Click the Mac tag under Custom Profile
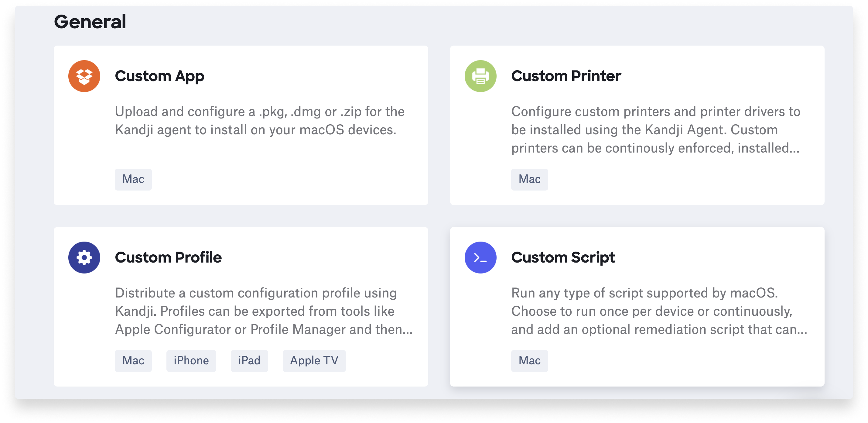Image resolution: width=868 pixels, height=423 pixels. pyautogui.click(x=133, y=361)
